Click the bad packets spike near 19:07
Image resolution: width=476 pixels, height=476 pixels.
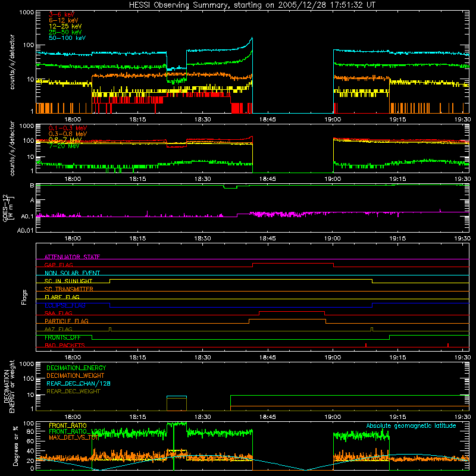coord(366,345)
